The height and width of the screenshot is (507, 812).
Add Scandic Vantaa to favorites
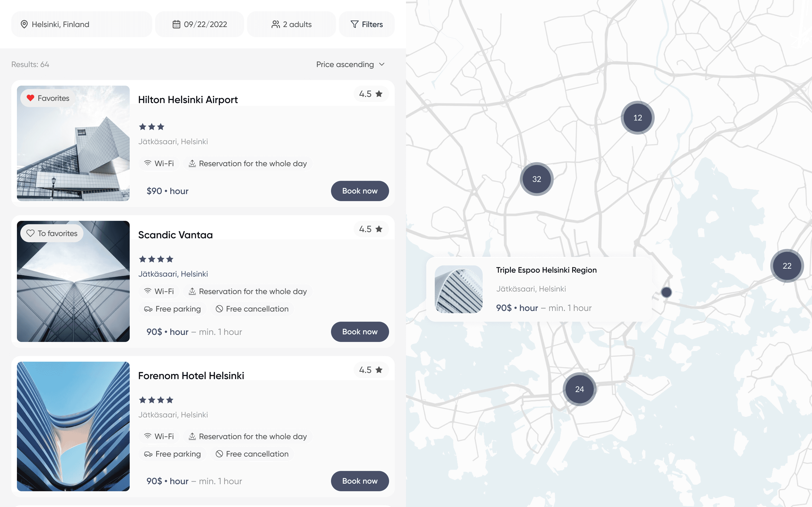(52, 234)
